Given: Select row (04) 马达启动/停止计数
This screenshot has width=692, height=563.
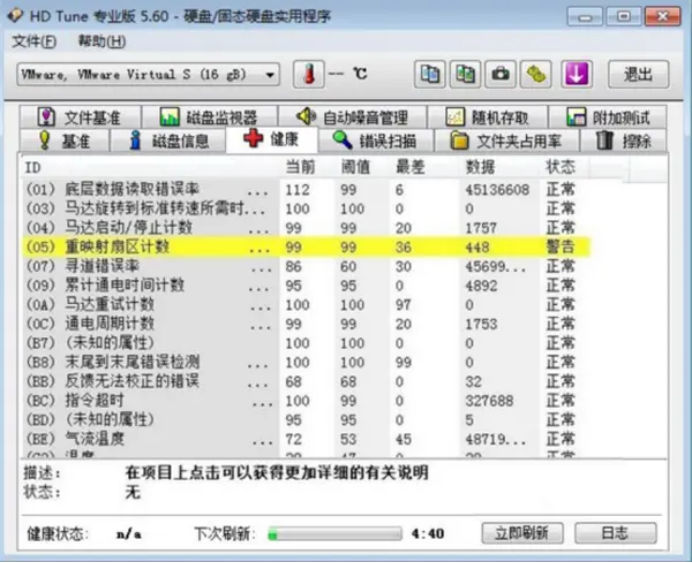Looking at the screenshot, I should click(x=305, y=228).
